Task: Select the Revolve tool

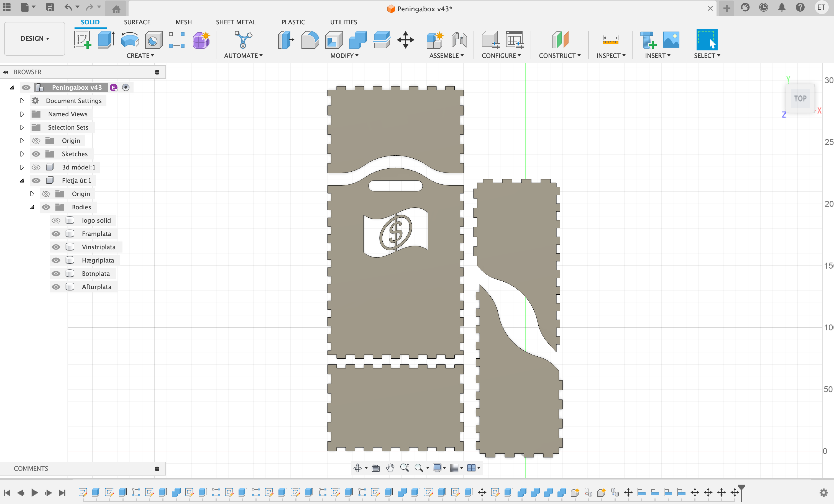Action: point(130,40)
